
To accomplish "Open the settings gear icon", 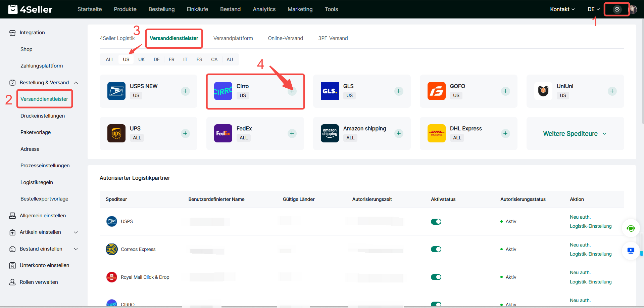I will [617, 9].
